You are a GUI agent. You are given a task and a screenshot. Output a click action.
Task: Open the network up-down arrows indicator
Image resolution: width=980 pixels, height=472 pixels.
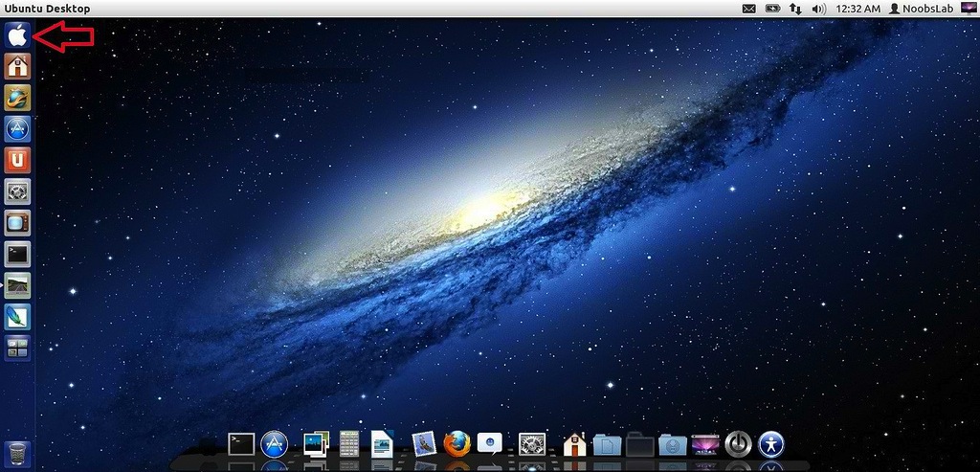[795, 9]
